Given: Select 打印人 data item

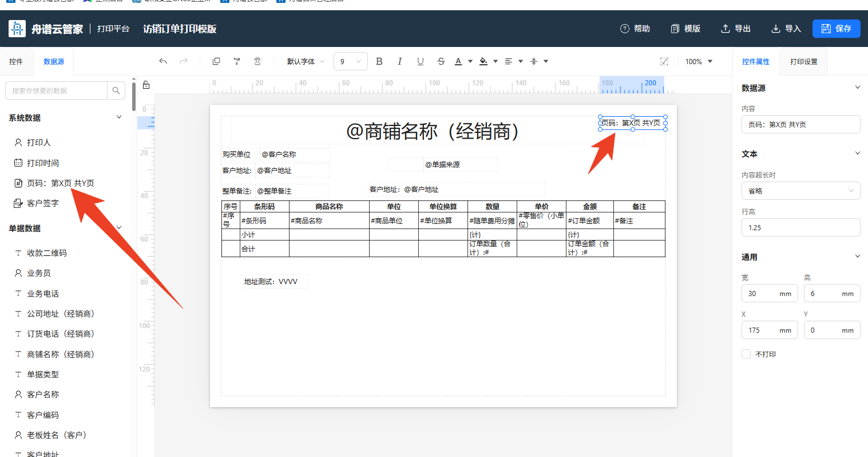Looking at the screenshot, I should 33,143.
